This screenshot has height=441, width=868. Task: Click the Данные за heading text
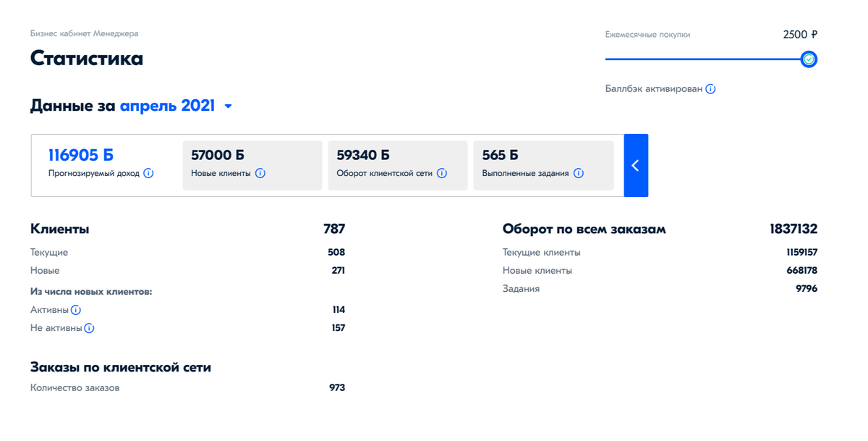(x=72, y=106)
